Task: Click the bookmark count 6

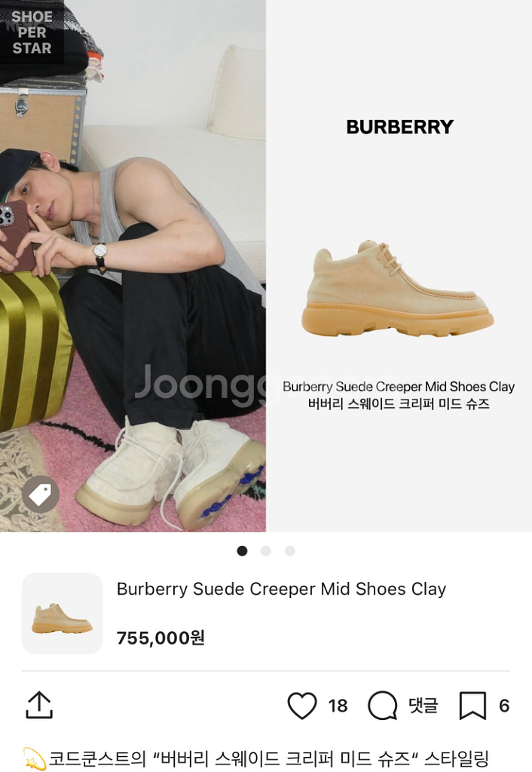Action: pyautogui.click(x=504, y=706)
